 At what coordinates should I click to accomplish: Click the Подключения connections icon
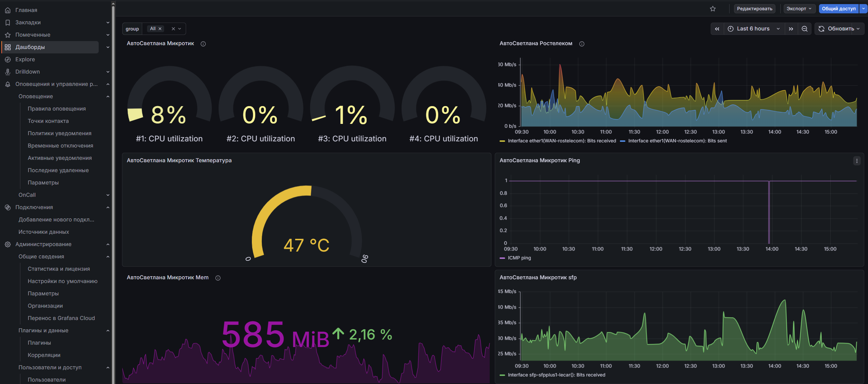(x=8, y=207)
